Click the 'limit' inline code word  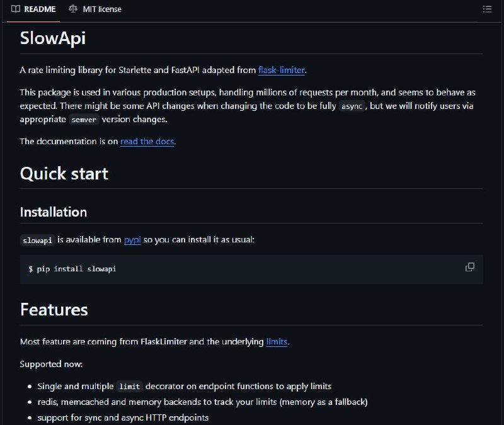[130, 387]
